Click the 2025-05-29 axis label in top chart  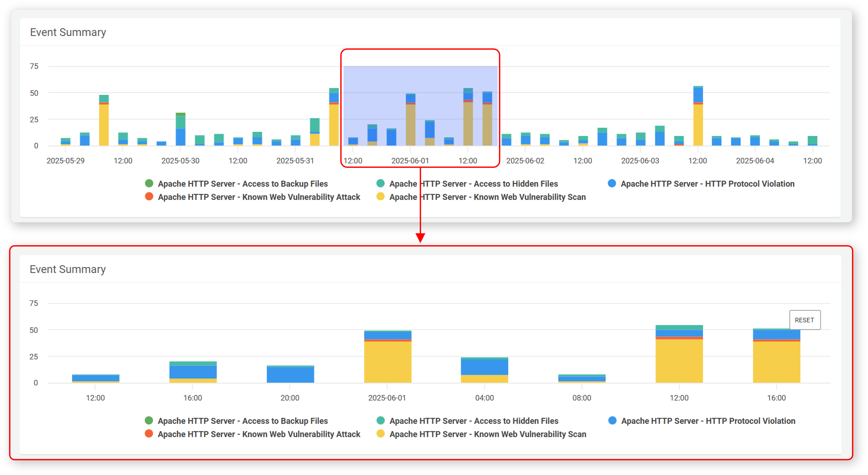coord(65,161)
